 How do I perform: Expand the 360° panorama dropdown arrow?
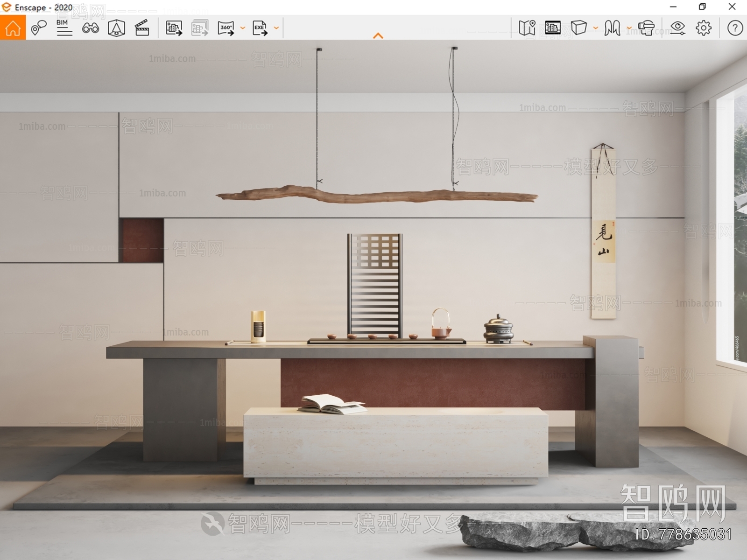coord(242,28)
